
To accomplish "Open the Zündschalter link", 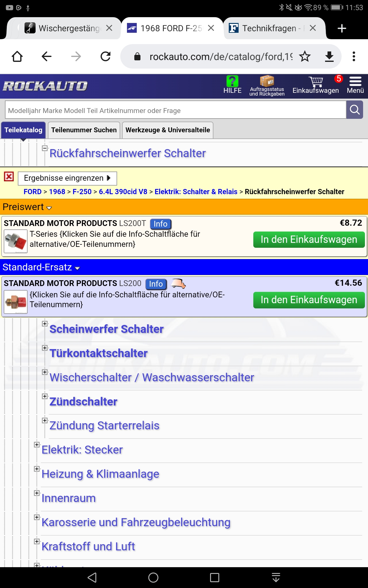I will [83, 402].
